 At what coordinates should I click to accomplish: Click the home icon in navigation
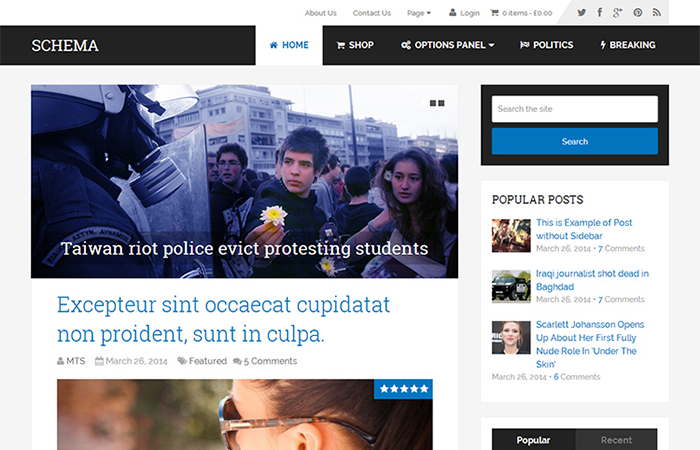click(274, 45)
